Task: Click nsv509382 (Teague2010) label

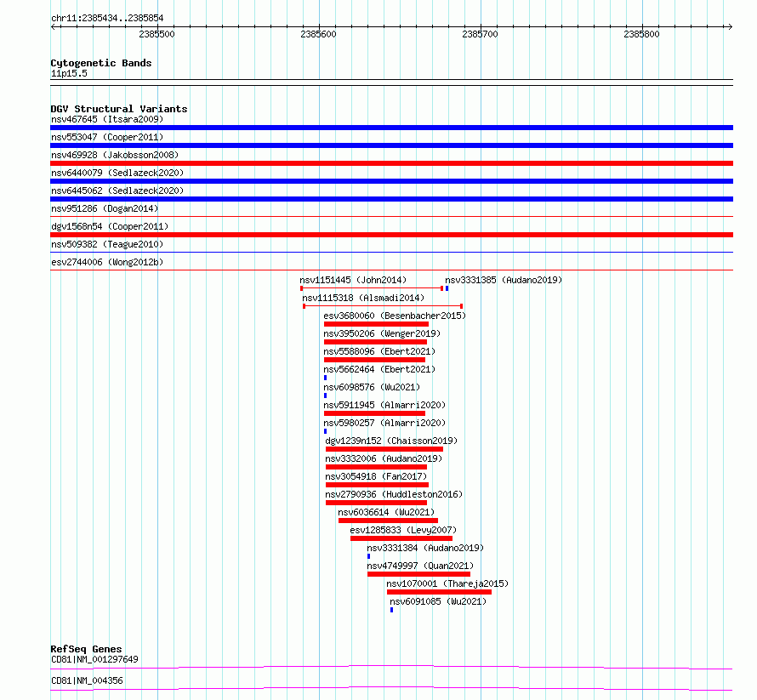Action: point(107,244)
